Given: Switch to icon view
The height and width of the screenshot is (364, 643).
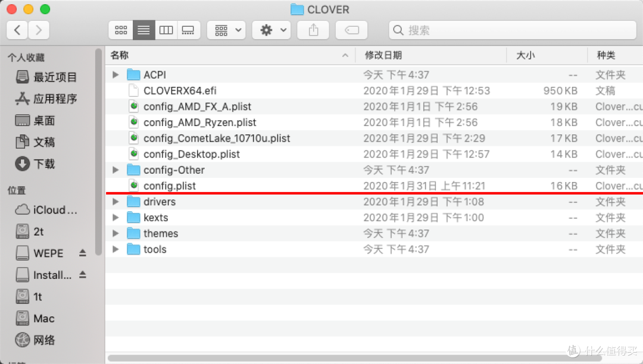Looking at the screenshot, I should 121,30.
